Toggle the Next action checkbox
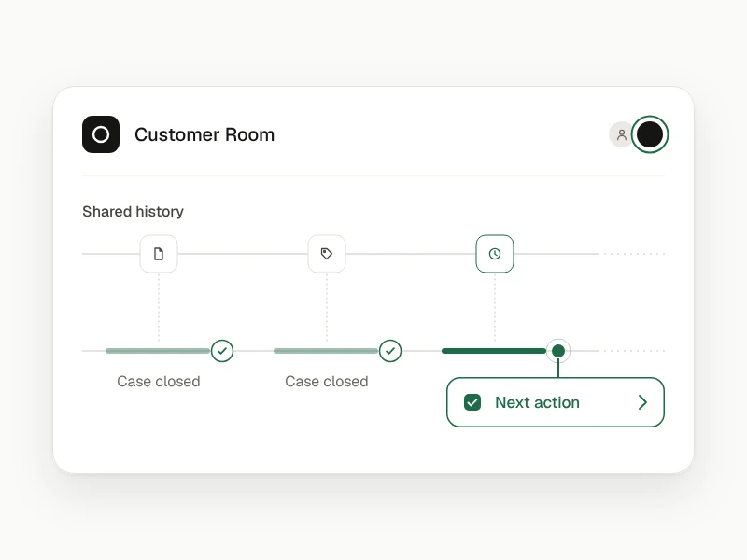This screenshot has width=747, height=560. 472,402
